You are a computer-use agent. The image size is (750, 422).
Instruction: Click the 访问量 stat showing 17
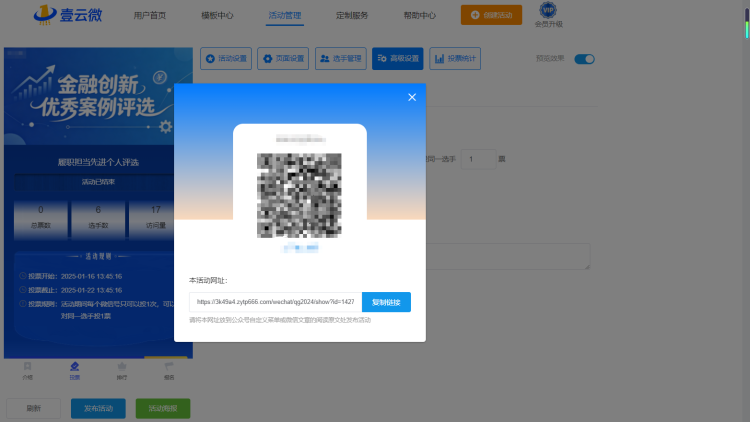coord(155,218)
